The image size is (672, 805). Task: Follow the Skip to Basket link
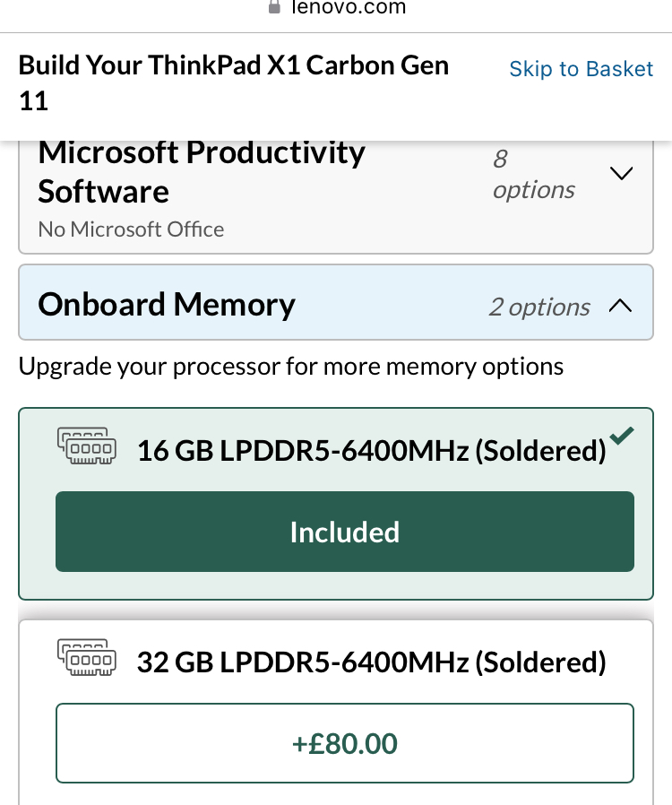point(582,69)
